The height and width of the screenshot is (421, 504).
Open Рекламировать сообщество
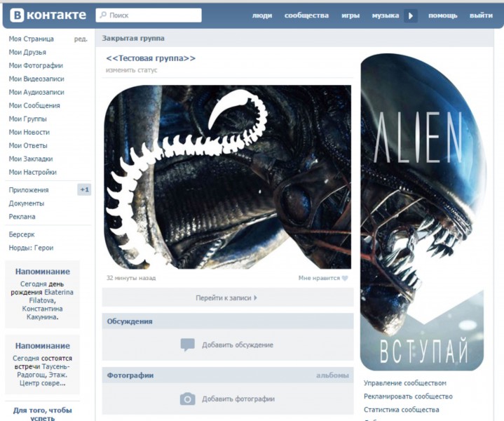pos(408,396)
